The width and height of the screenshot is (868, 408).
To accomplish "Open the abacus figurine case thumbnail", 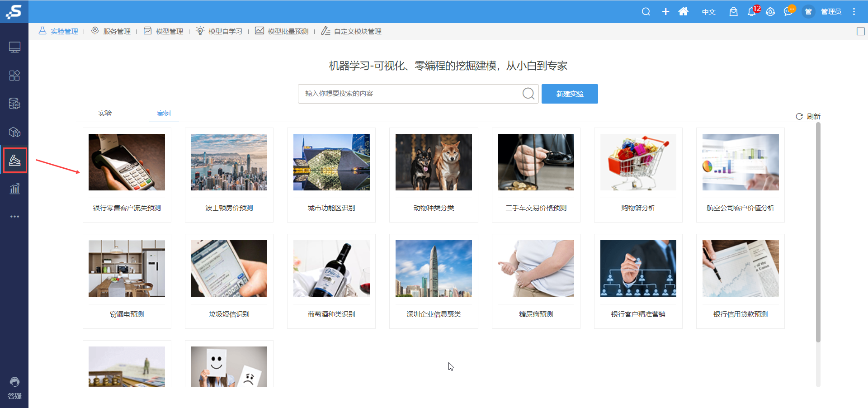I will click(x=127, y=367).
